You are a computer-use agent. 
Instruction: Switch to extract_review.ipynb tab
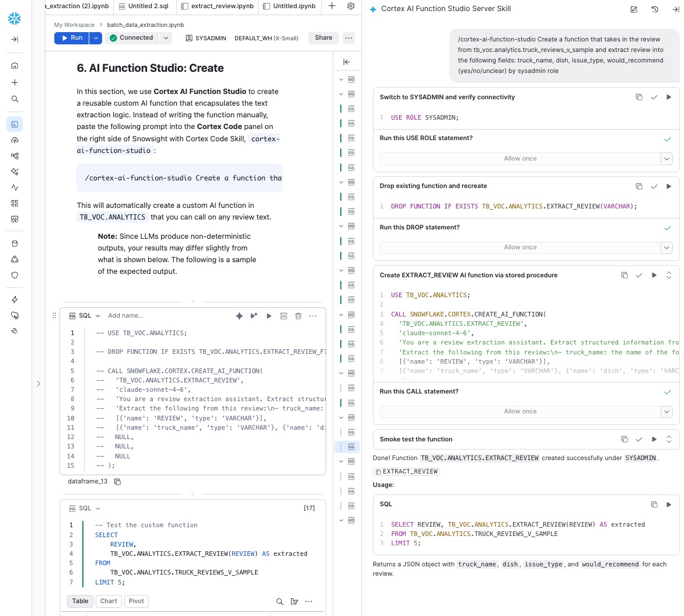point(217,6)
